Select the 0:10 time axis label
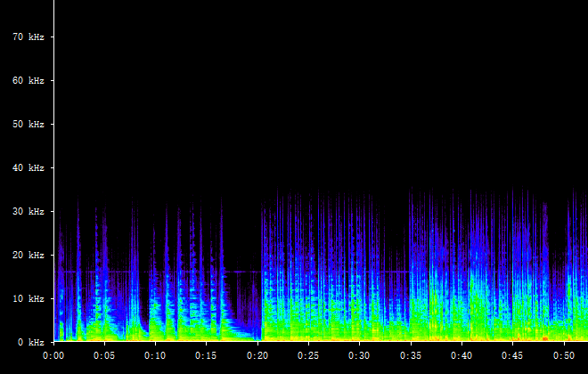 155,355
